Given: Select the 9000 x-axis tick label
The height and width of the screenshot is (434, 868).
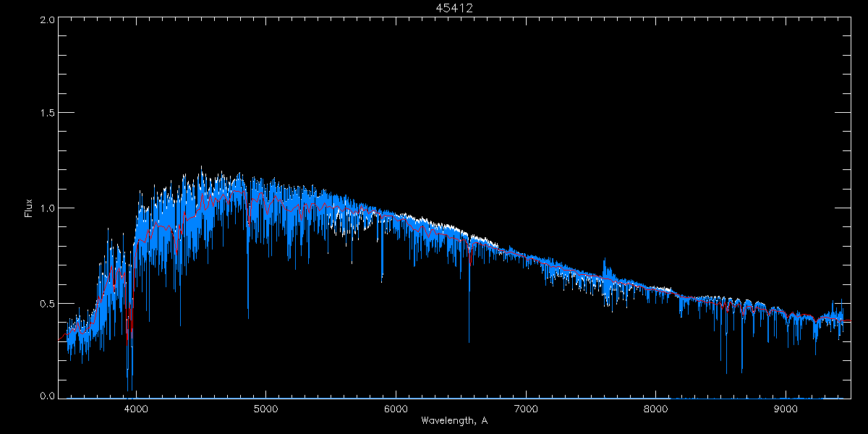Looking at the screenshot, I should tap(786, 407).
